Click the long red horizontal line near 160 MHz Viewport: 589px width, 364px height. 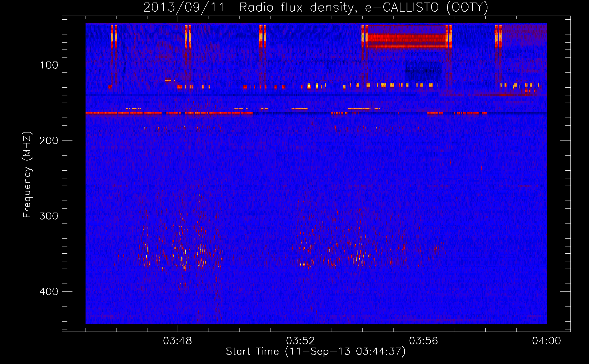[x=169, y=113]
